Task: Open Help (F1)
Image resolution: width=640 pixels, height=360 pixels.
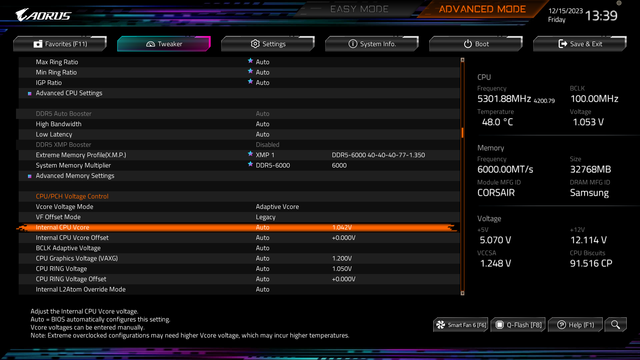Action: [576, 325]
